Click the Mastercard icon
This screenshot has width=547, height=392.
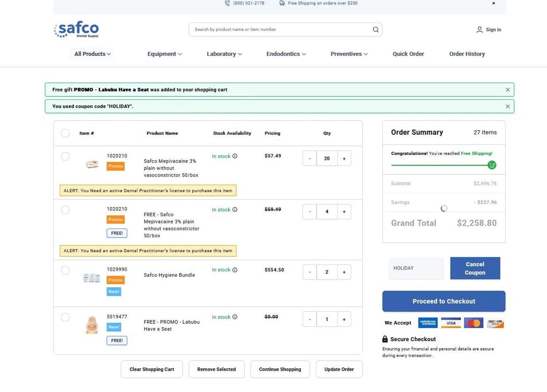474,323
